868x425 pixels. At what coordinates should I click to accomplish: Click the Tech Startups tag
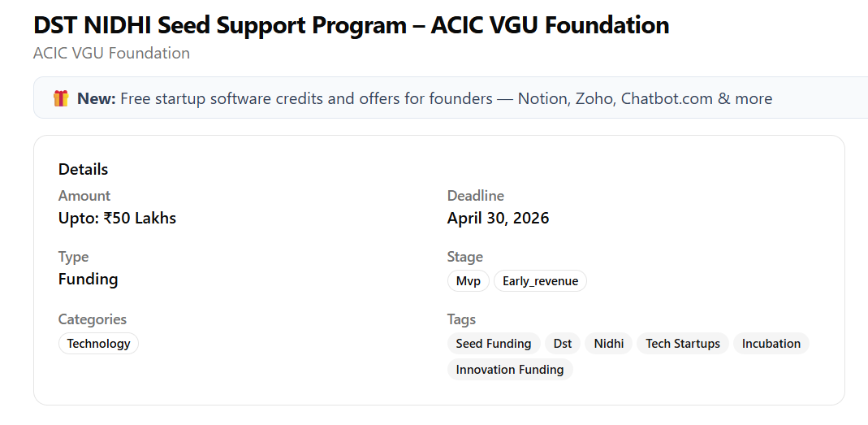(682, 344)
